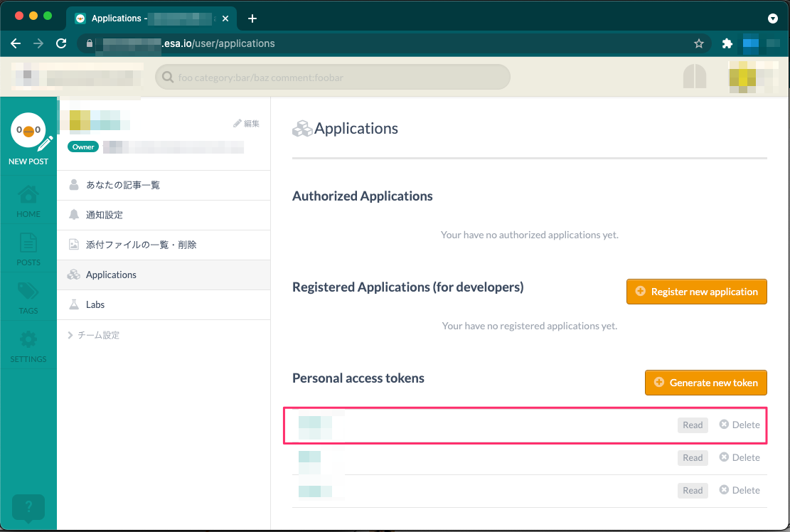790x532 pixels.
Task: Open 添付ファイルの一覧・削除 menu item
Action: (141, 245)
